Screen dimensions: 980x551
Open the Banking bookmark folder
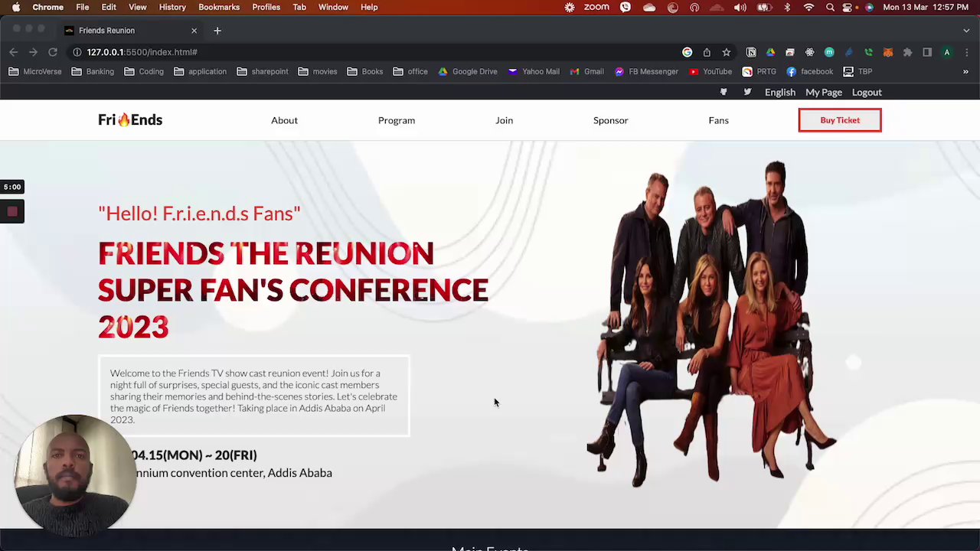[x=93, y=71]
